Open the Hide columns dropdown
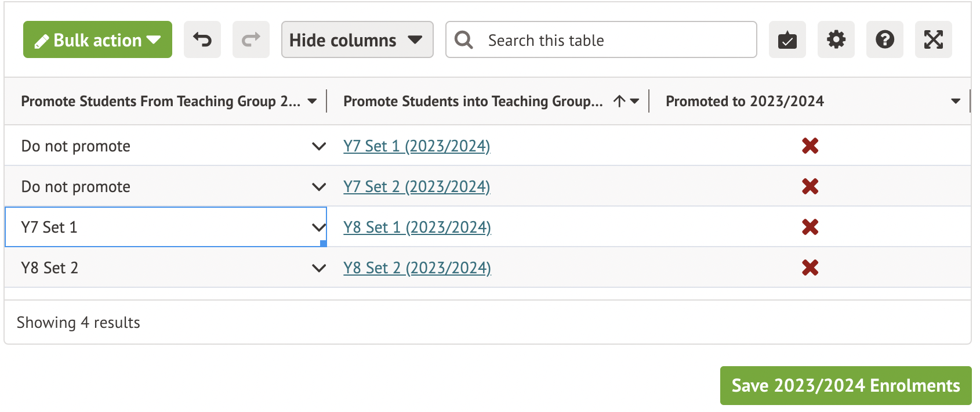Viewport: 980px width, 412px height. click(x=357, y=39)
